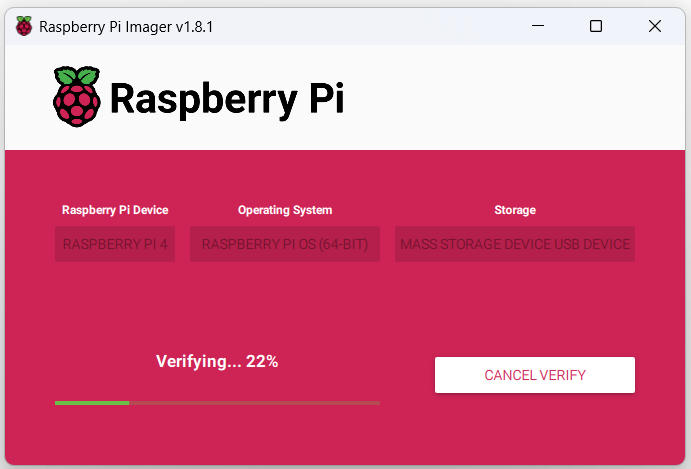Click the disabled Raspberry Pi 4 device button
The image size is (691, 469).
click(x=115, y=244)
